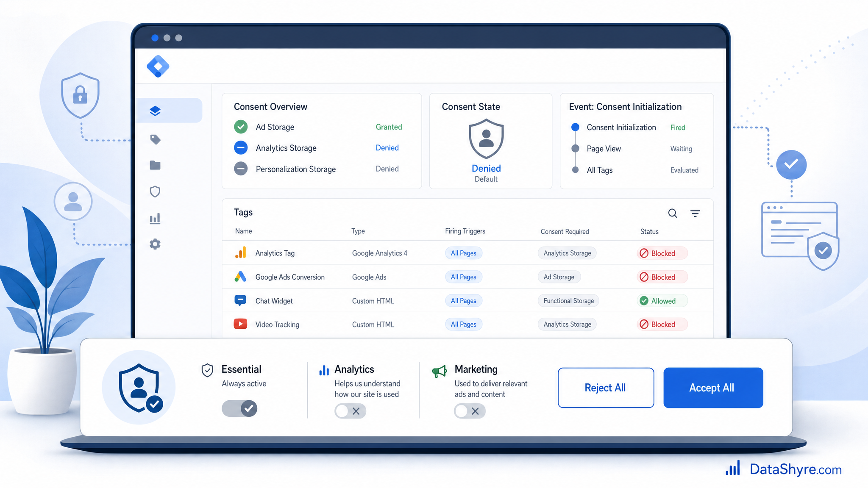
Task: Enable the Analytics cookies toggle
Action: (x=350, y=411)
